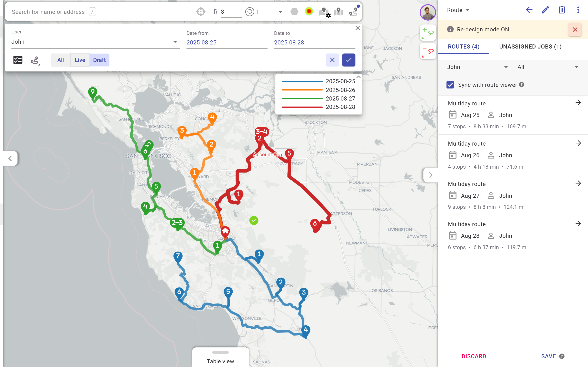Select the checklist icon in filter panel
The height and width of the screenshot is (367, 588).
[18, 60]
